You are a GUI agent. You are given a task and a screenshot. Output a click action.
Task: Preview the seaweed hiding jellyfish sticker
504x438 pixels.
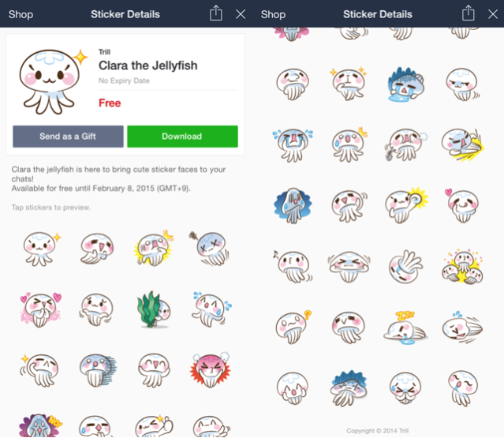[154, 309]
